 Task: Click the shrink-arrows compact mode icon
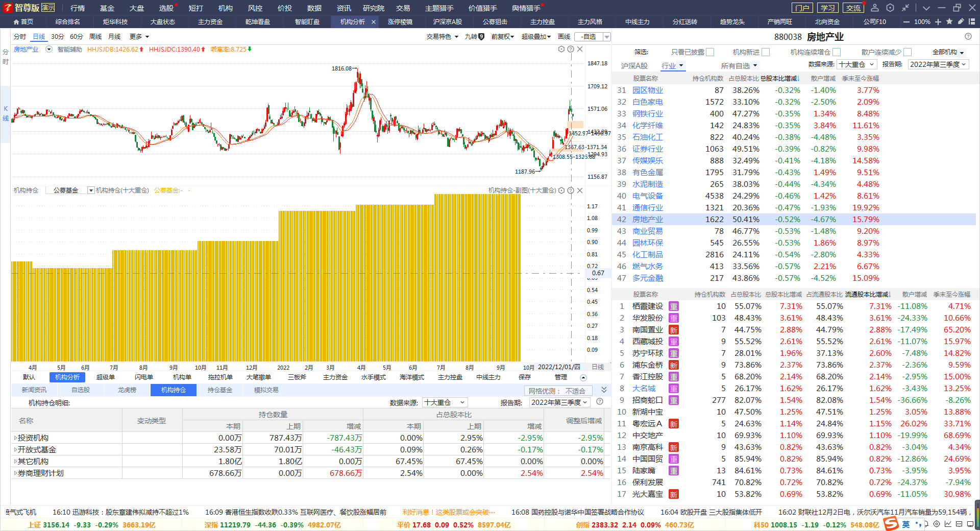905,8
